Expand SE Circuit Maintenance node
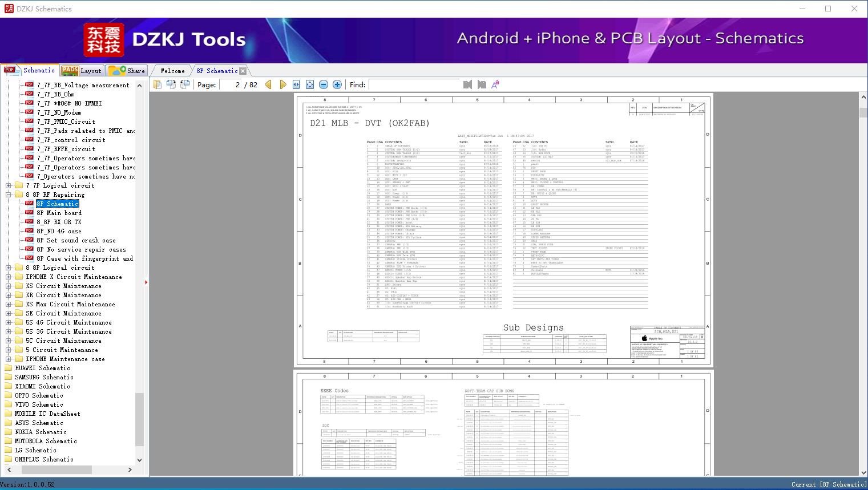 pos(9,313)
